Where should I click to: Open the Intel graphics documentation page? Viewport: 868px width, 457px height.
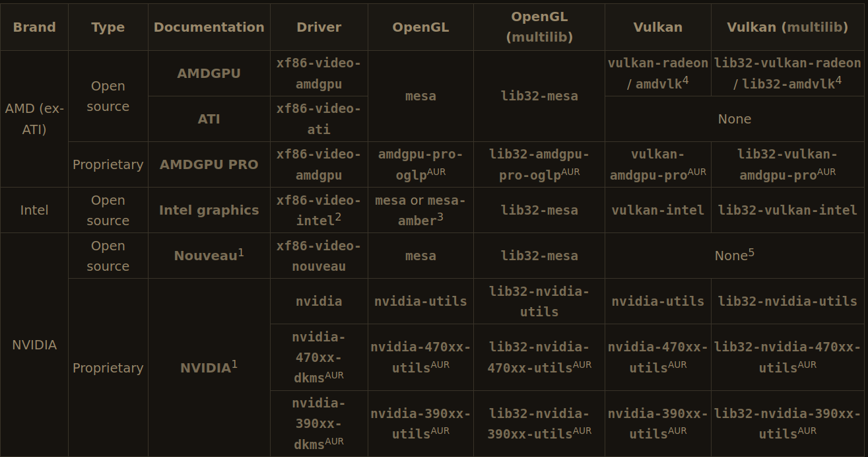[209, 210]
